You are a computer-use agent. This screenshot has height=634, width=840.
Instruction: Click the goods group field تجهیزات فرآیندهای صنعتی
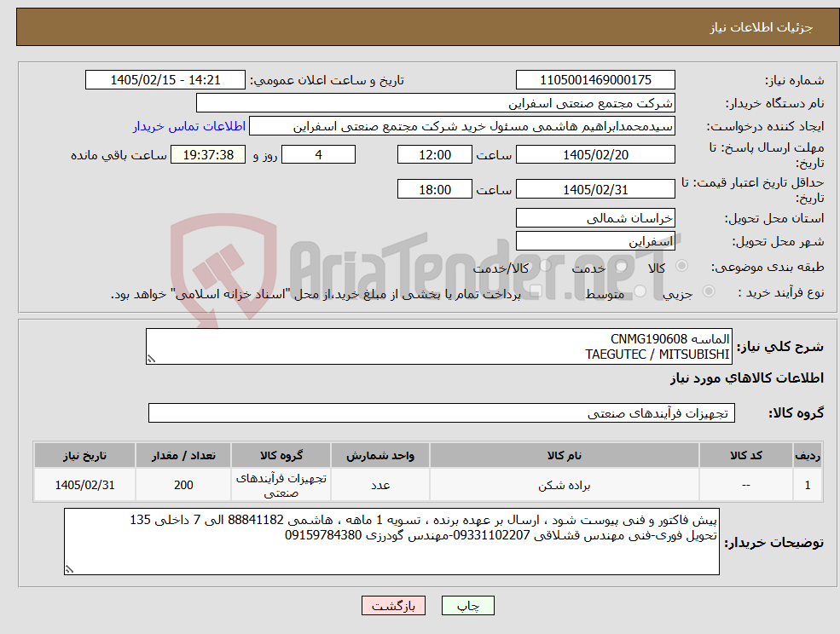pos(442,412)
